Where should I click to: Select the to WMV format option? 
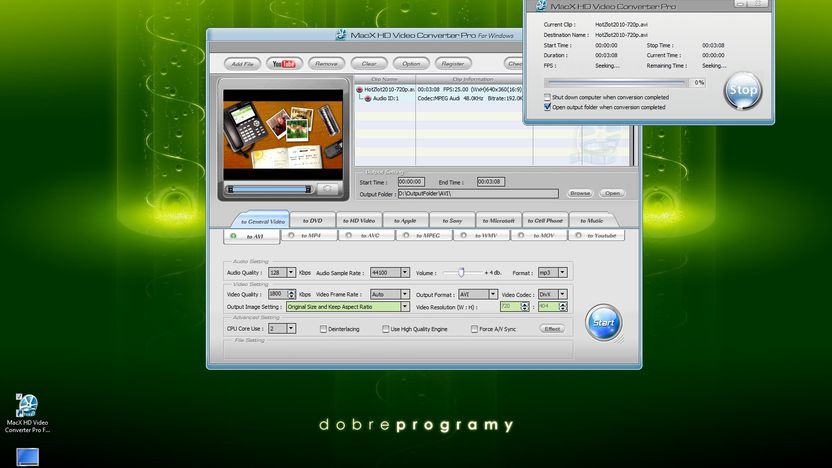481,236
